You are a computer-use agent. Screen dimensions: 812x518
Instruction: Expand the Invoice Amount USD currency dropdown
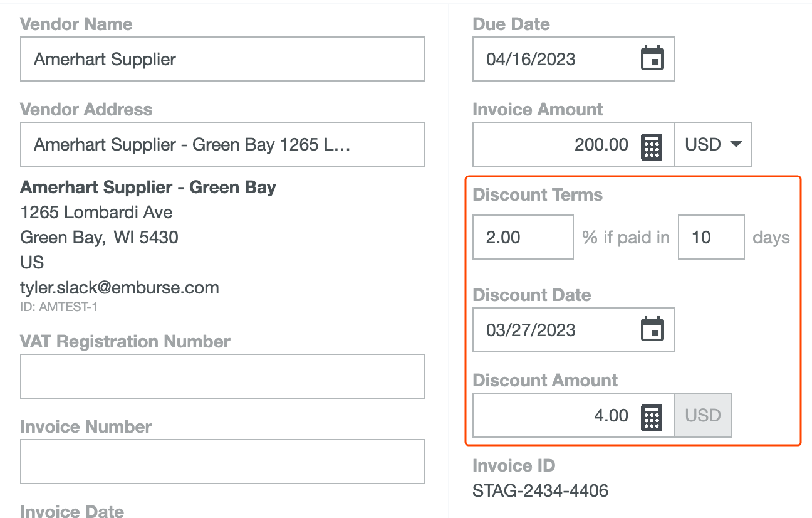pos(713,145)
